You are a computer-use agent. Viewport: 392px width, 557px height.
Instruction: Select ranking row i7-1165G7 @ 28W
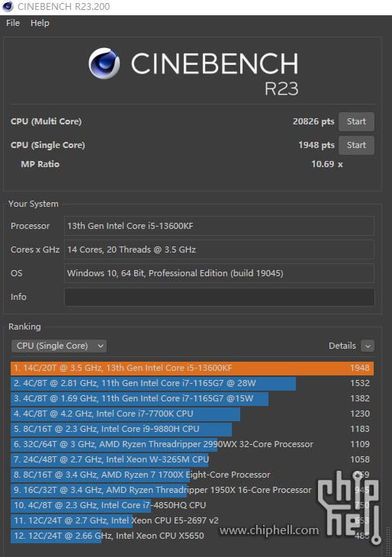click(192, 383)
